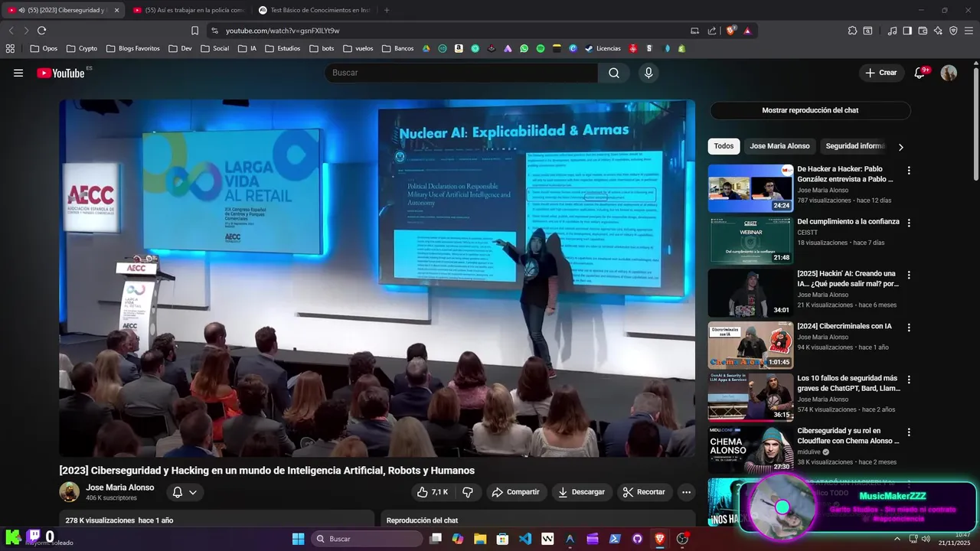Screen dimensions: 980x551
Task: Open the Brave browser taskbar icon
Action: coord(659,539)
